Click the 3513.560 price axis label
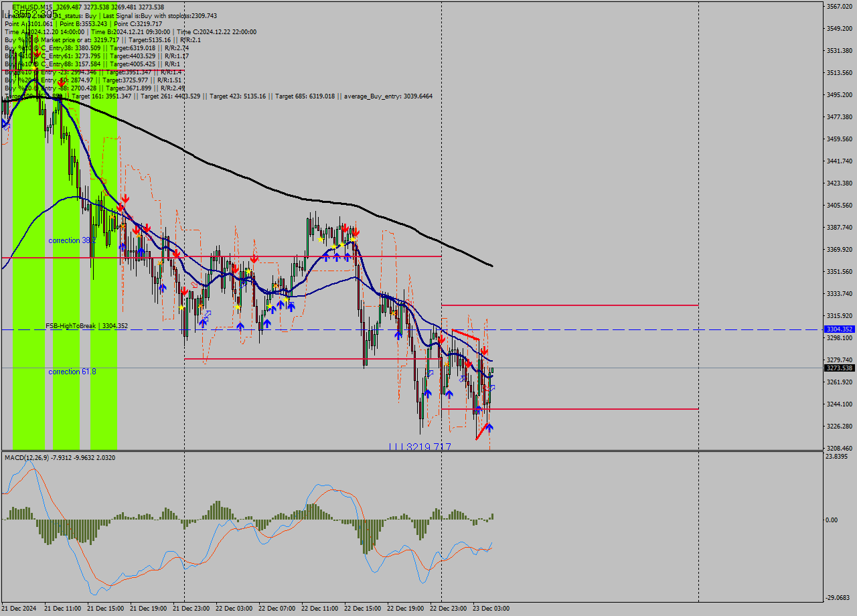857x616 pixels. tap(839, 72)
